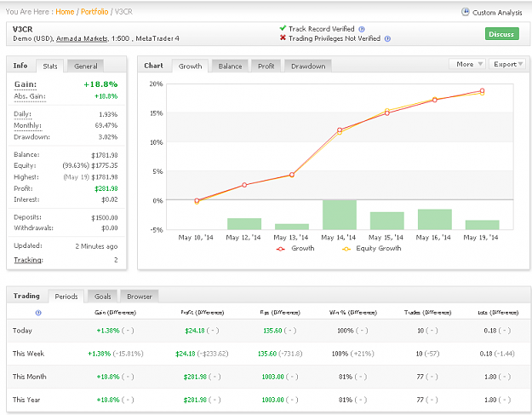This screenshot has height=415, width=532.
Task: Select the Drawdown chart tab
Action: pos(308,66)
